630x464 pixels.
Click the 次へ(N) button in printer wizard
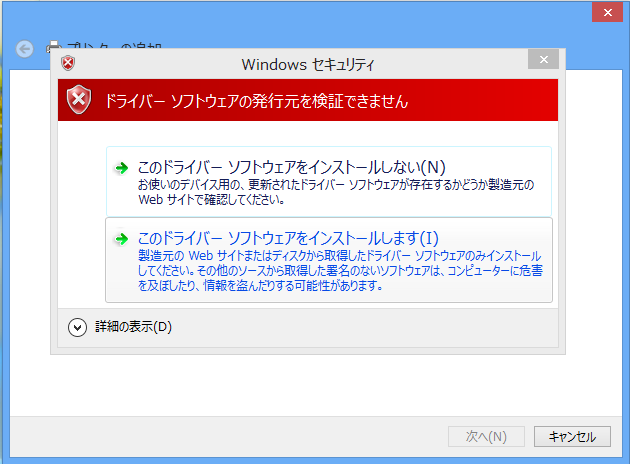coord(486,436)
